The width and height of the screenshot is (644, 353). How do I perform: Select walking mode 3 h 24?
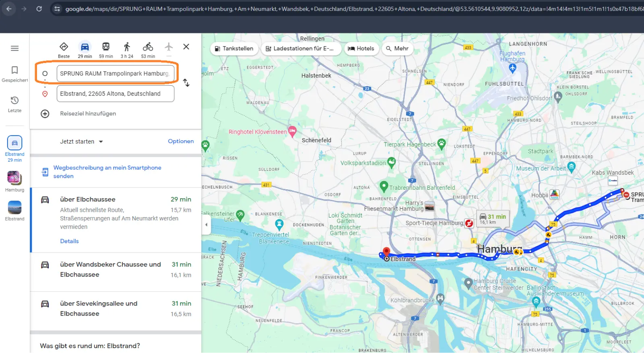point(127,50)
